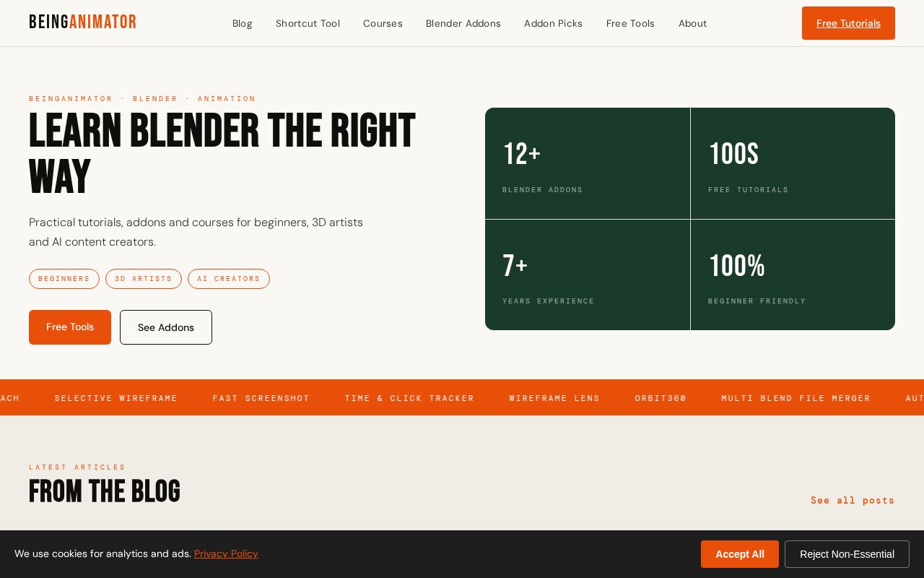Click the See Addons button
This screenshot has height=578, width=924.
click(x=166, y=327)
